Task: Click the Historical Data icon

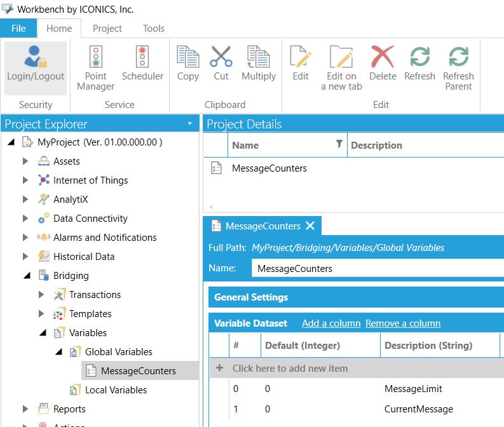Action: [44, 256]
